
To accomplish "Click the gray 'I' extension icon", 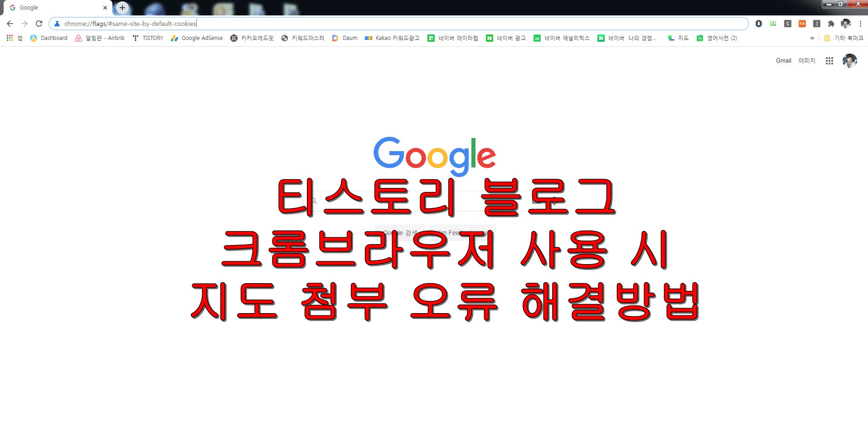I will 817,24.
